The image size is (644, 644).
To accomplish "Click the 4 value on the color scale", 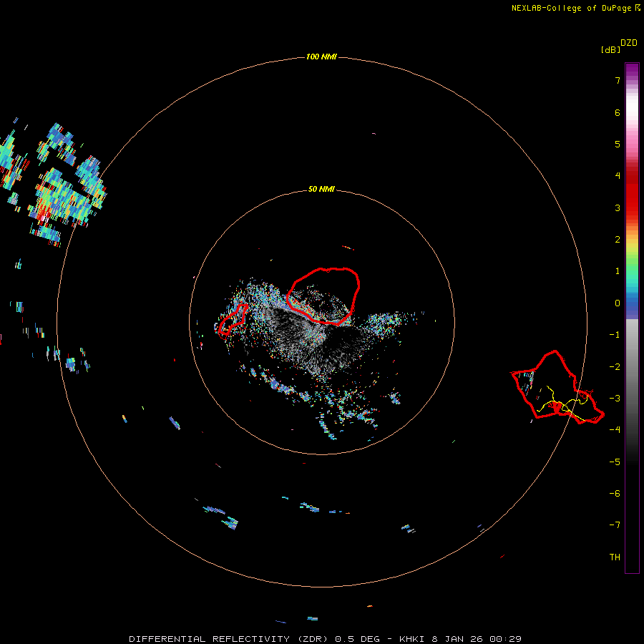I will [x=618, y=176].
